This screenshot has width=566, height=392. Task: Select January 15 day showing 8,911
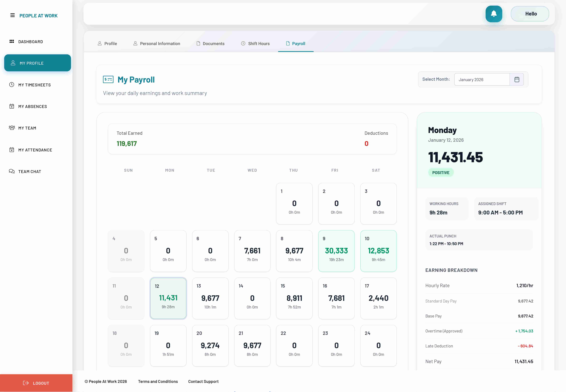pyautogui.click(x=294, y=298)
